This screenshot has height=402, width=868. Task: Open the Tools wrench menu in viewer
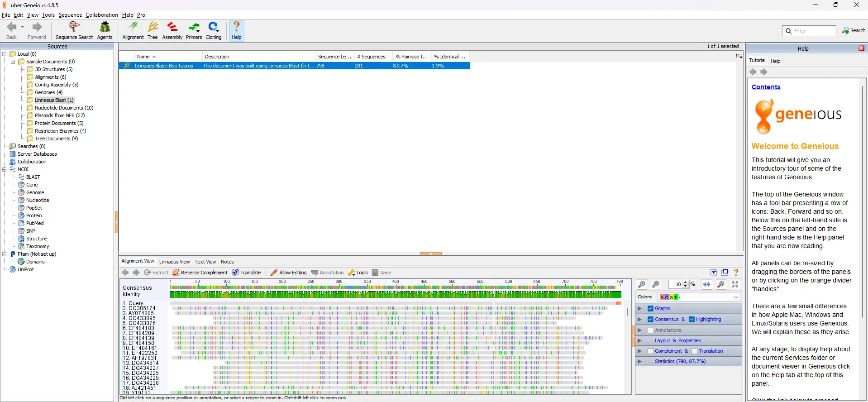358,273
